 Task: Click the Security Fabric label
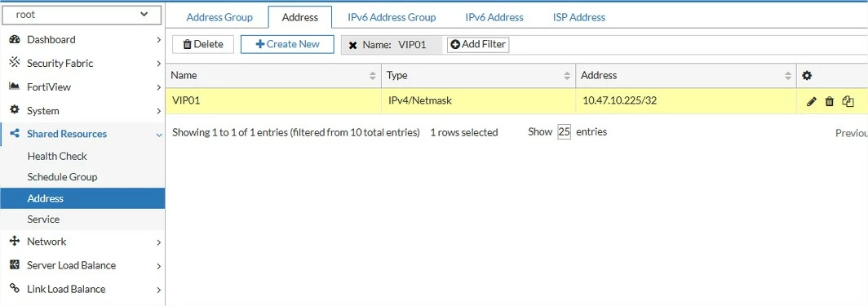[60, 63]
